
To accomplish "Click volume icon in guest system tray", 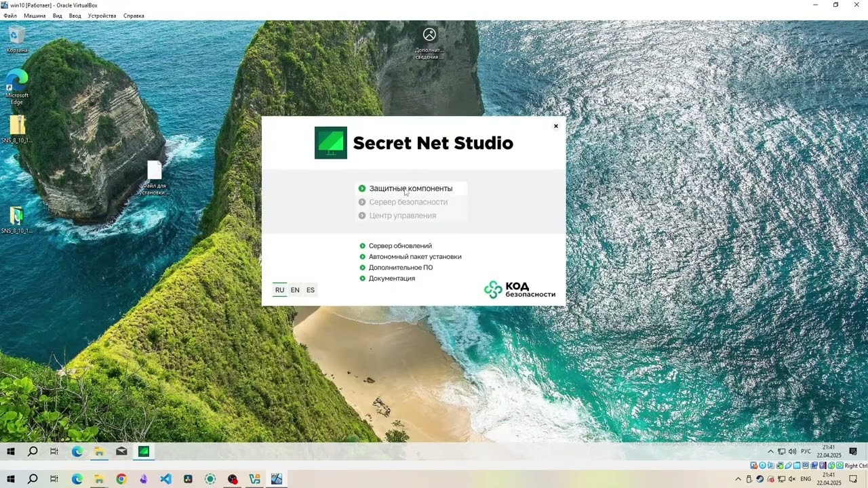I will pos(793,451).
